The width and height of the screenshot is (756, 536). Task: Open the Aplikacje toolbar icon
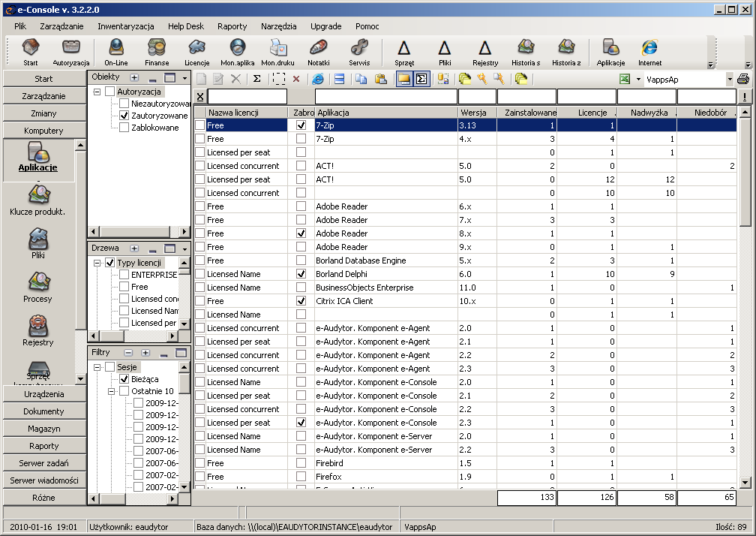click(x=610, y=52)
